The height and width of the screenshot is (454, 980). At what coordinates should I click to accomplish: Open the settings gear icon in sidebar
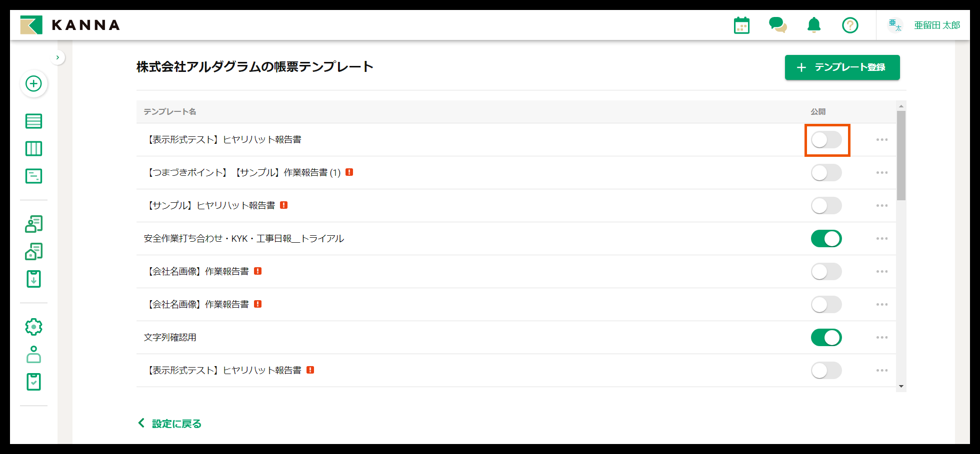point(33,327)
